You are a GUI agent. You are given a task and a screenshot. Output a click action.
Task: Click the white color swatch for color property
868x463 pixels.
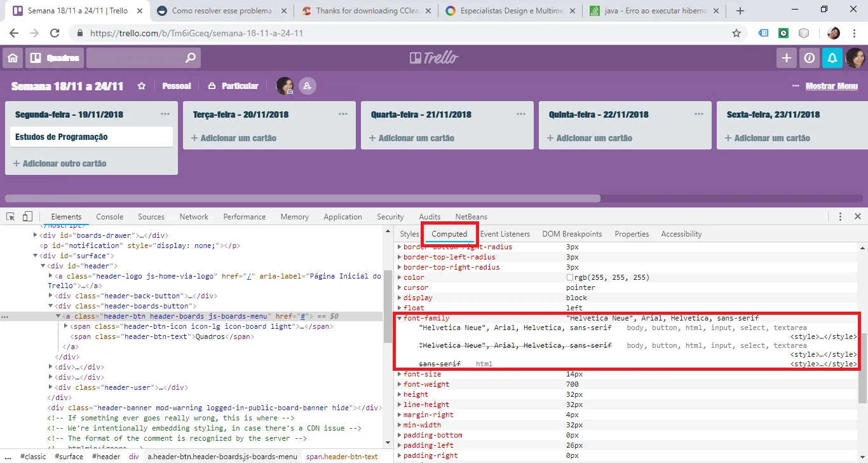pyautogui.click(x=570, y=278)
